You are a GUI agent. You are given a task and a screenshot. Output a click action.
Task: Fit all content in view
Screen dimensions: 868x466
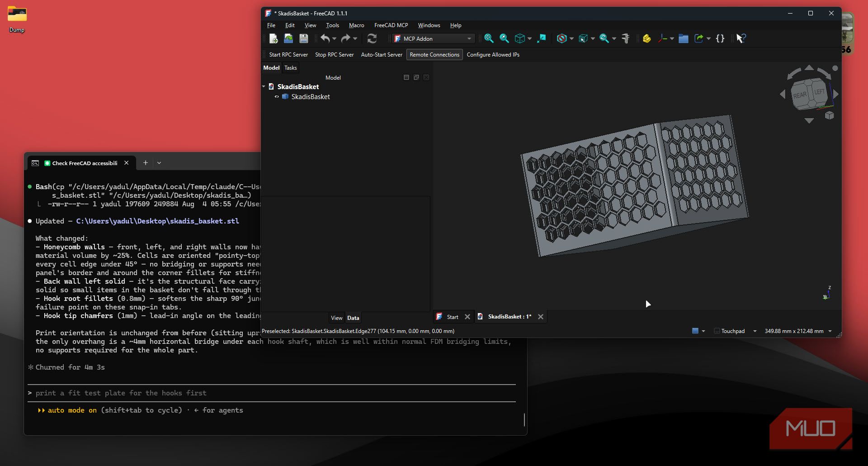click(489, 39)
